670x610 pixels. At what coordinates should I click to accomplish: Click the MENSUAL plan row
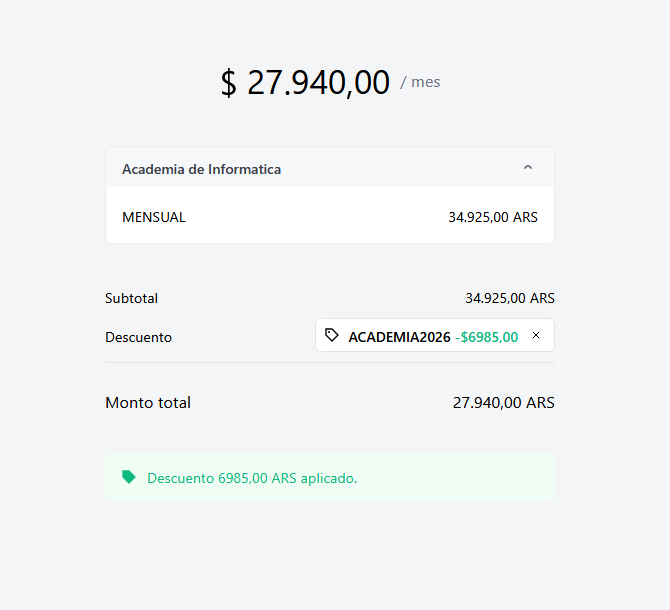[x=330, y=215]
